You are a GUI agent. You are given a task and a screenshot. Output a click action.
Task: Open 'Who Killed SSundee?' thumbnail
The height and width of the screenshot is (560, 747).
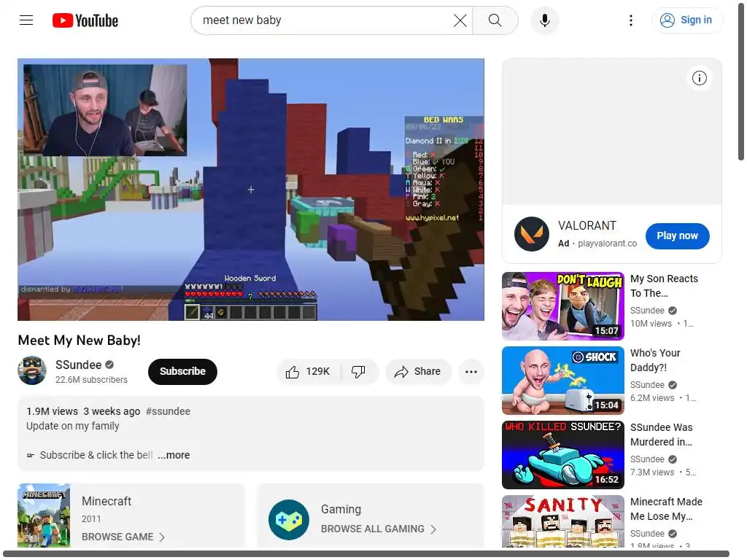coord(562,455)
